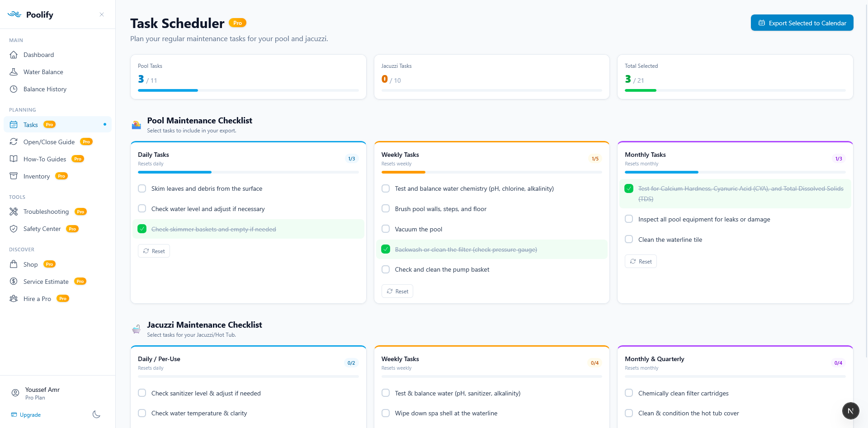868x428 pixels.
Task: Open the Open/Close Guide page
Action: click(57, 142)
